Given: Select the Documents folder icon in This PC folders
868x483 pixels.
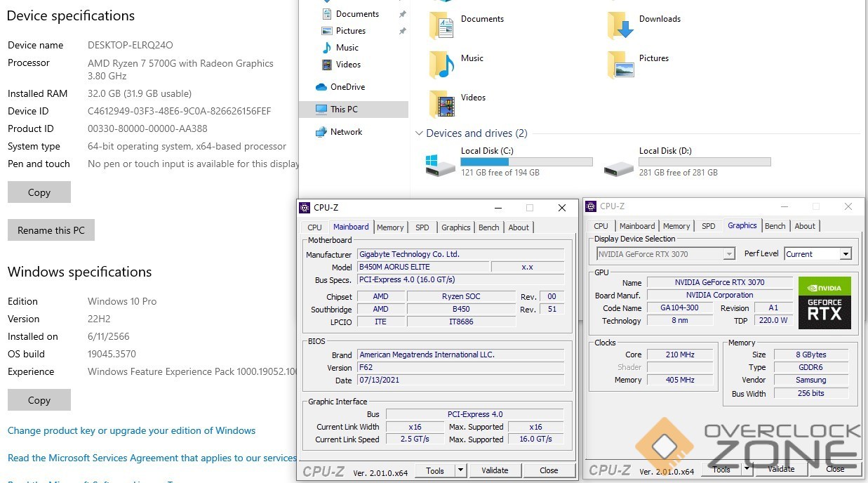Looking at the screenshot, I should [442, 25].
